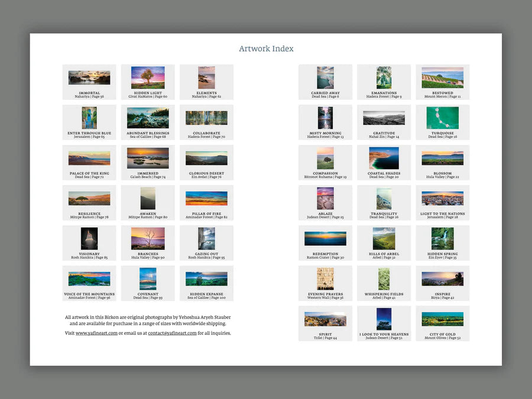
Task: Select the City of Gold photo
Action: pyautogui.click(x=442, y=319)
